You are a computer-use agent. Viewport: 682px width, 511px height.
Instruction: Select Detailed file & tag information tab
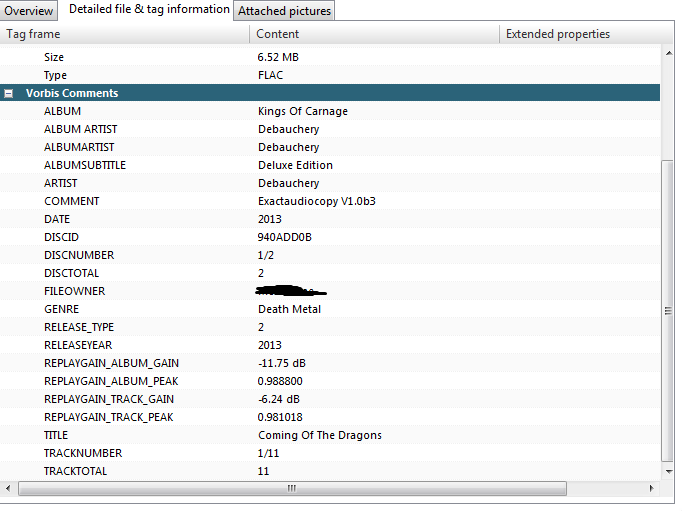pyautogui.click(x=148, y=10)
